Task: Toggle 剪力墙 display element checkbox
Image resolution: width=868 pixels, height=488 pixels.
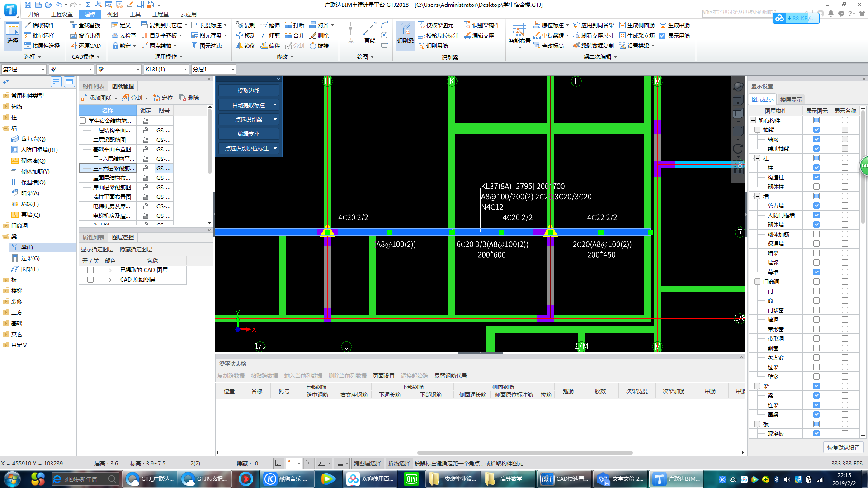Action: (x=816, y=206)
